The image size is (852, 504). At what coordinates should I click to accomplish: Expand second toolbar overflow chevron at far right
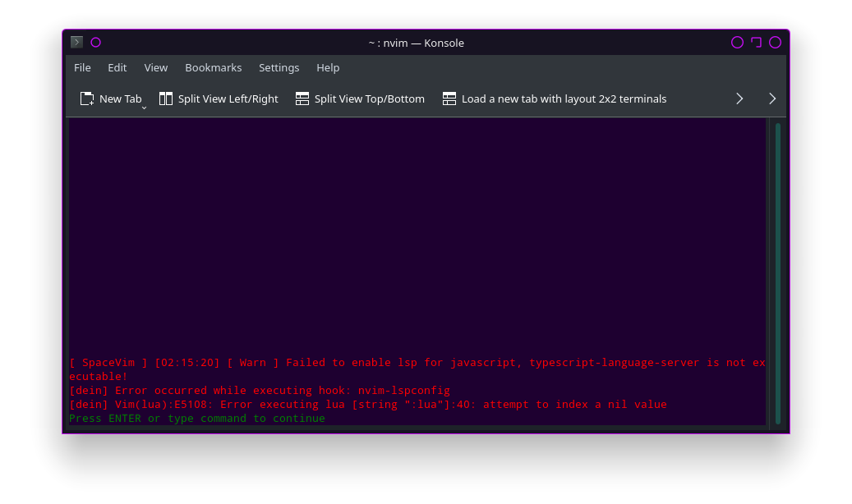772,99
